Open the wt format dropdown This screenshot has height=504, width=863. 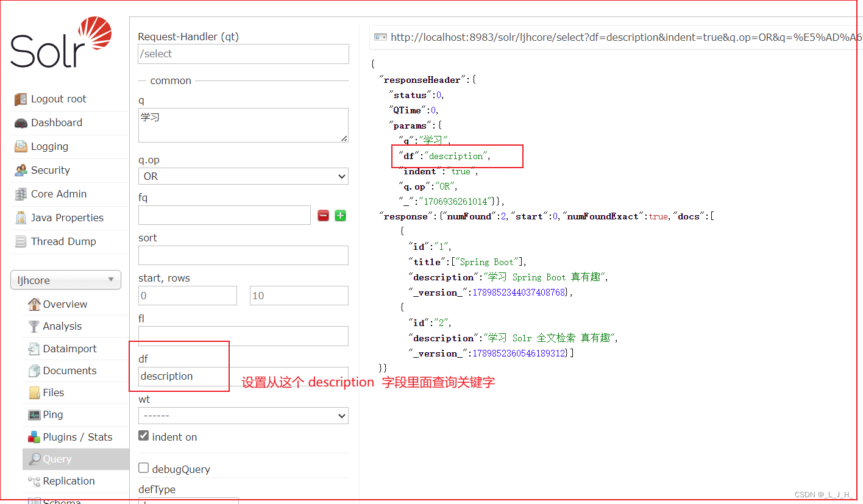(243, 416)
